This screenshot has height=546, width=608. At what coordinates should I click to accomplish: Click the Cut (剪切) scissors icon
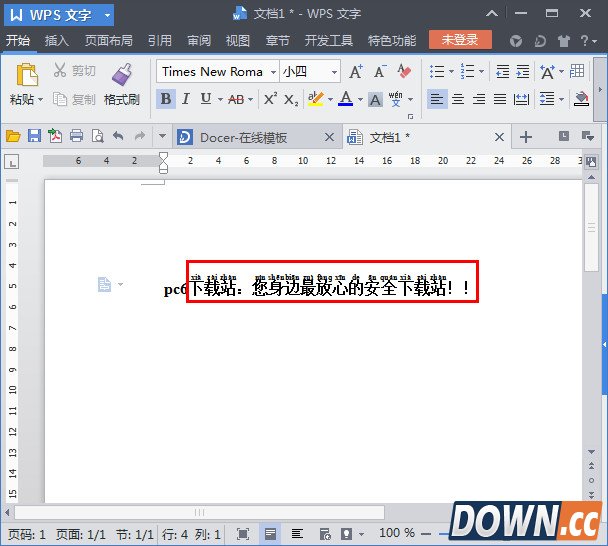[x=59, y=71]
